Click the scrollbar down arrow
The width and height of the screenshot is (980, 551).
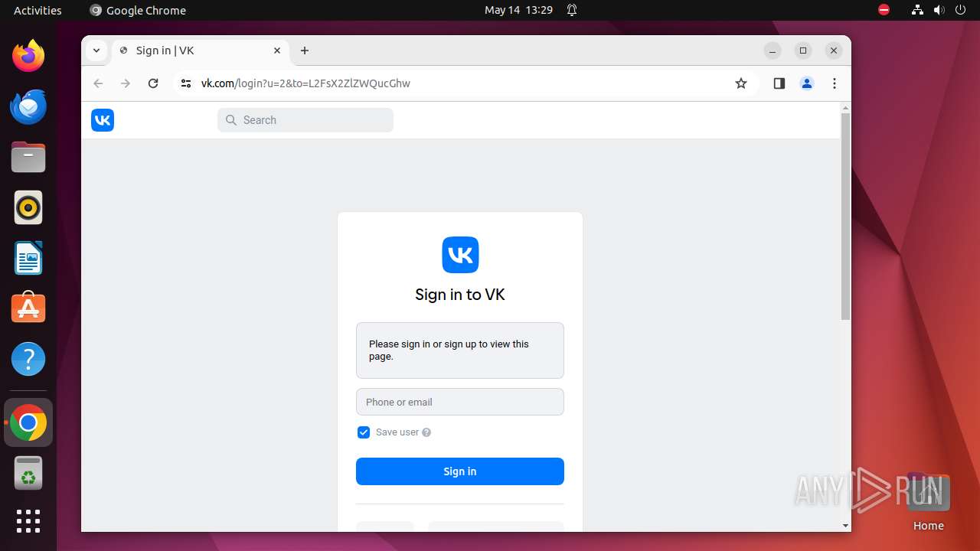[845, 526]
